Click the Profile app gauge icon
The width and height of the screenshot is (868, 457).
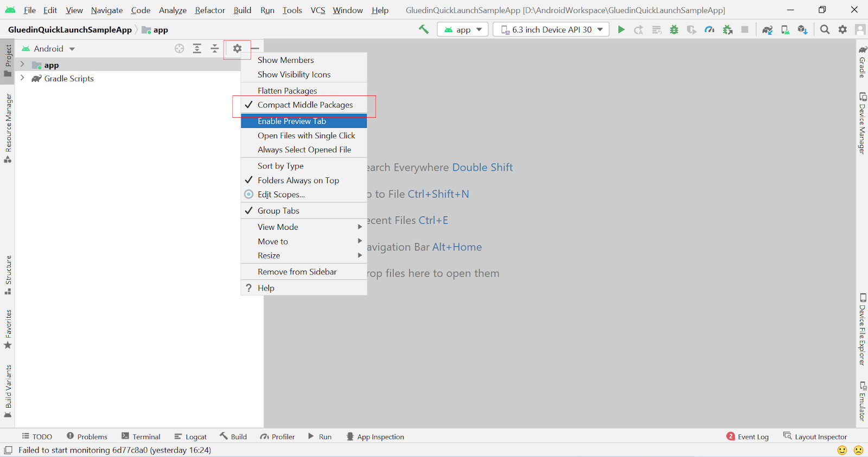tap(710, 29)
